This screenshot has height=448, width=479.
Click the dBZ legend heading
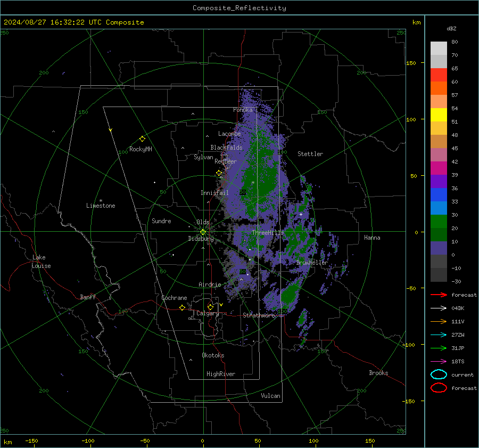(x=451, y=28)
